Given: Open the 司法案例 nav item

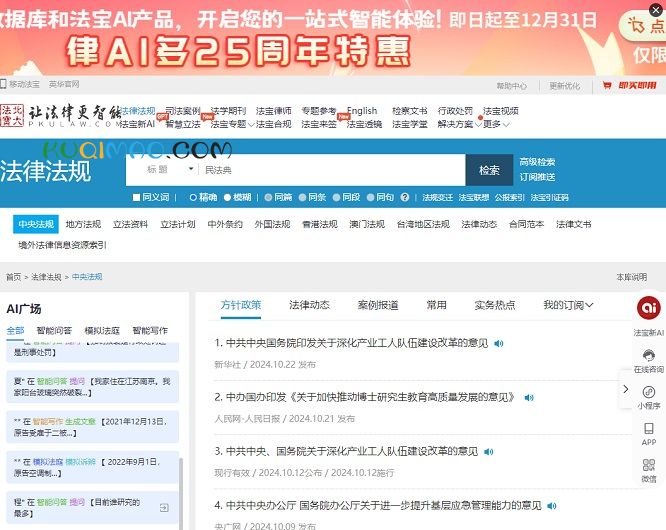Looking at the screenshot, I should [x=183, y=111].
